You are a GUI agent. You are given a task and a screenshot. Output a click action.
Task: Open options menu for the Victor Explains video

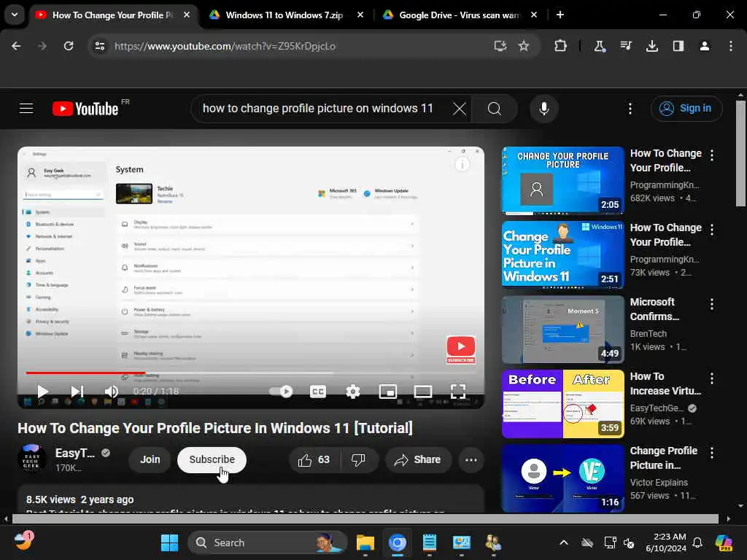712,452
